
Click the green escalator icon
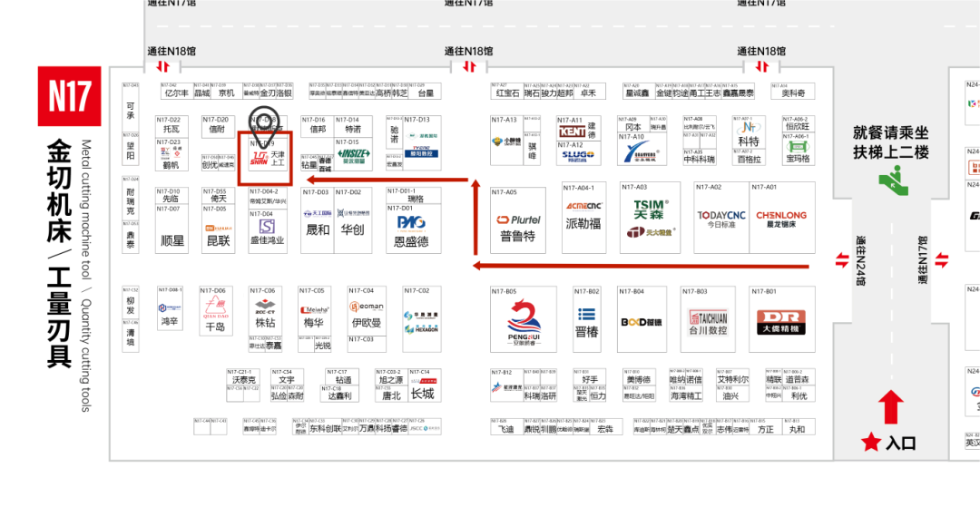[893, 180]
